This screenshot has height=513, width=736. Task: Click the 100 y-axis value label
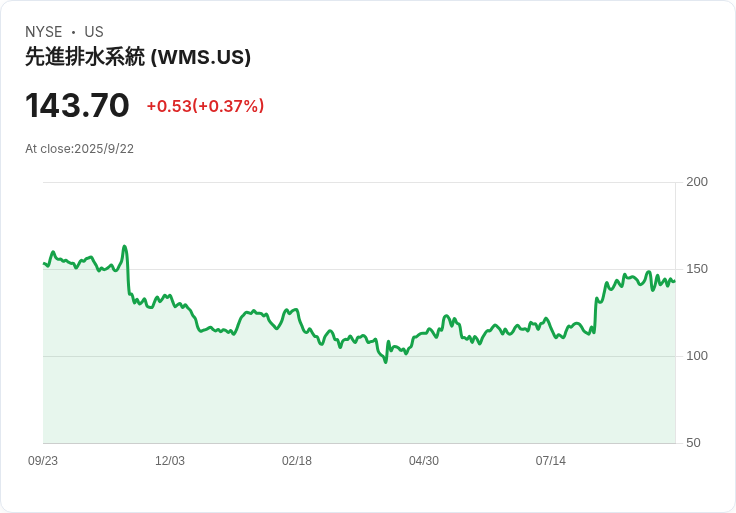(697, 356)
